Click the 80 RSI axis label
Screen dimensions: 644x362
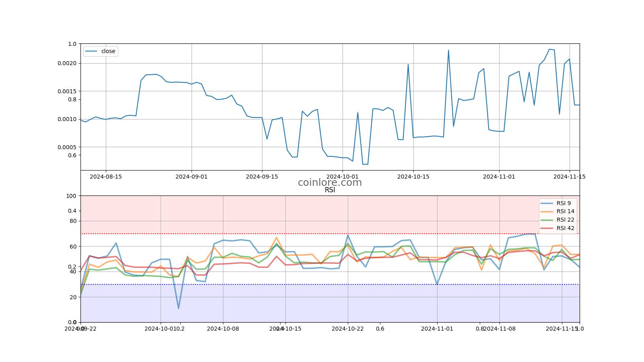click(x=73, y=221)
